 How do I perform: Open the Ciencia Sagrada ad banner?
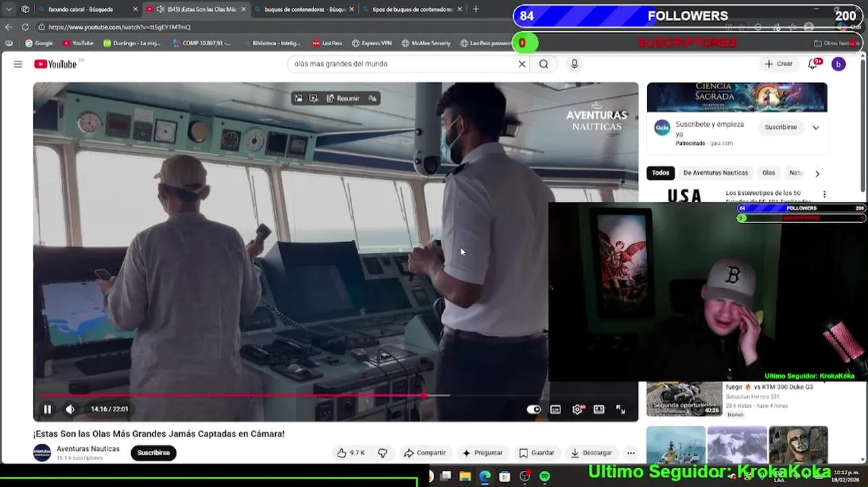click(x=737, y=97)
